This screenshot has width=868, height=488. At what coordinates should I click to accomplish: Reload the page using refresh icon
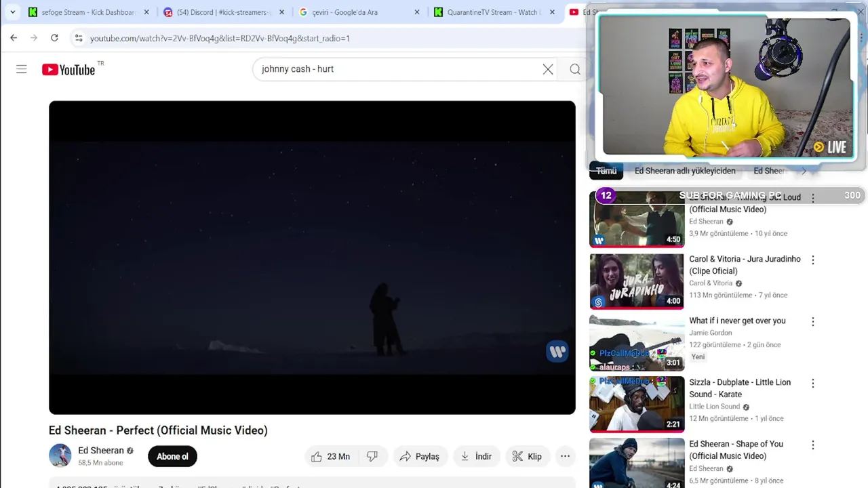point(54,38)
